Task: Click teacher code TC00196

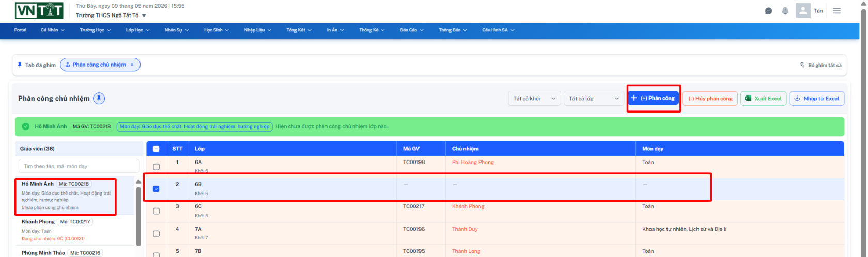Action: 414,229
